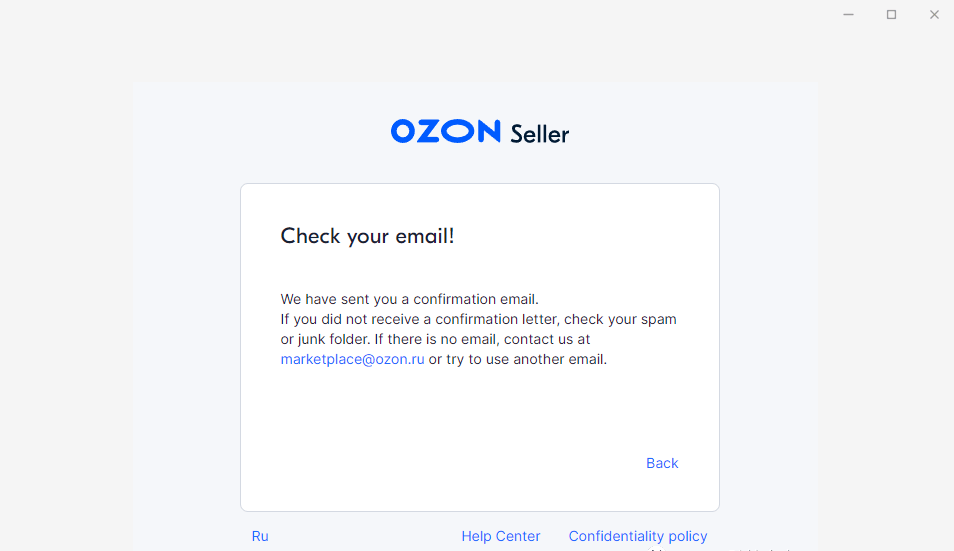Click the "We have sent you a confirmation email" line
The height and width of the screenshot is (551, 954).
click(409, 299)
